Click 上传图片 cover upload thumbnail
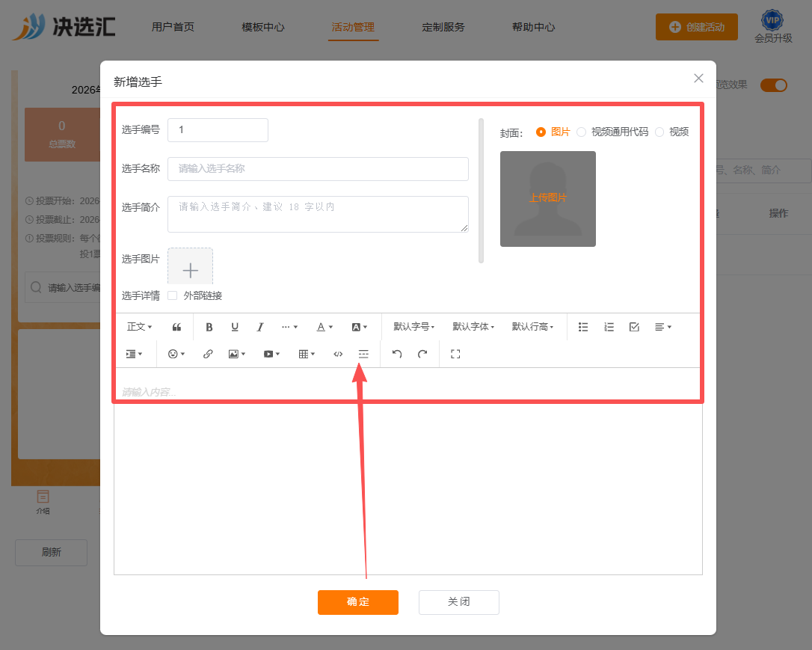The height and width of the screenshot is (650, 812). pos(548,199)
